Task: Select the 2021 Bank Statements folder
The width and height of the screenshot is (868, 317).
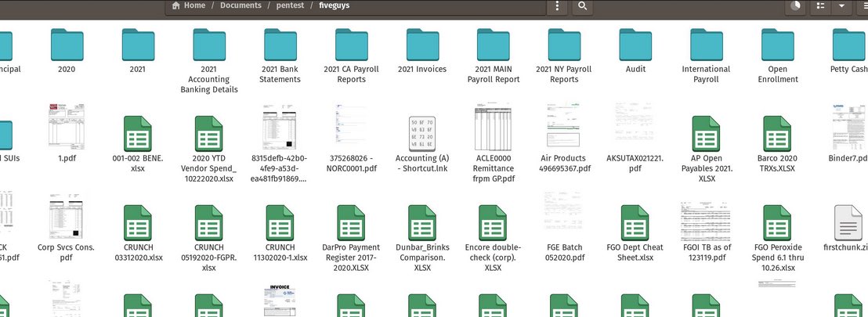Action: tap(280, 45)
